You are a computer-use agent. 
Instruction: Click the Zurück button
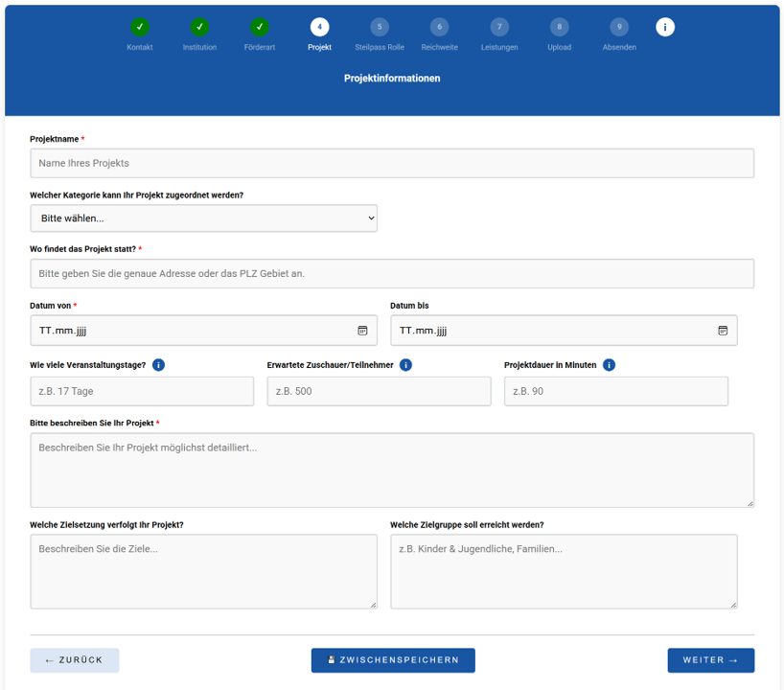click(75, 660)
